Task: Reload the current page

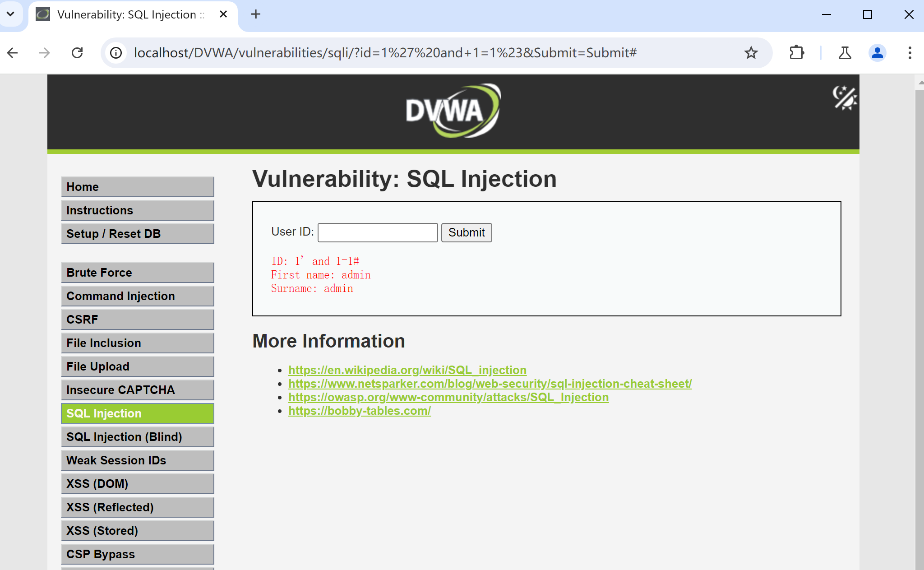Action: tap(77, 53)
